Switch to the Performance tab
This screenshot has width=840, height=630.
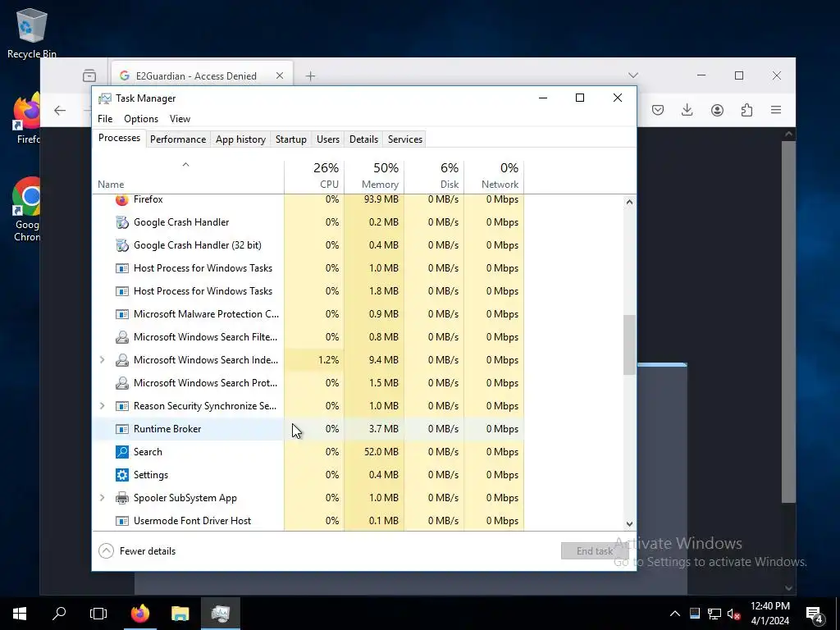[178, 139]
